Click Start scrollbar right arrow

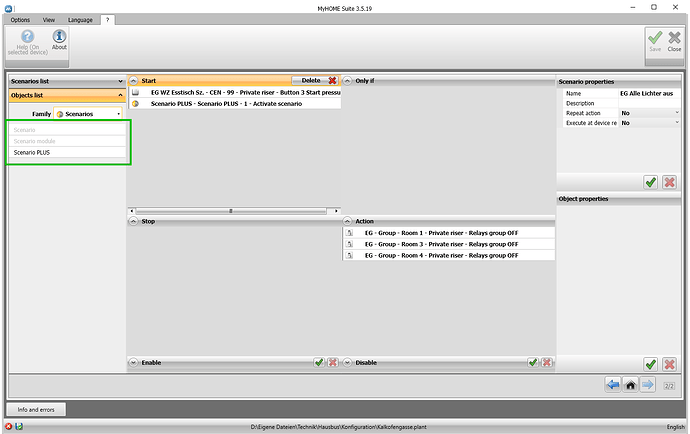[x=336, y=211]
